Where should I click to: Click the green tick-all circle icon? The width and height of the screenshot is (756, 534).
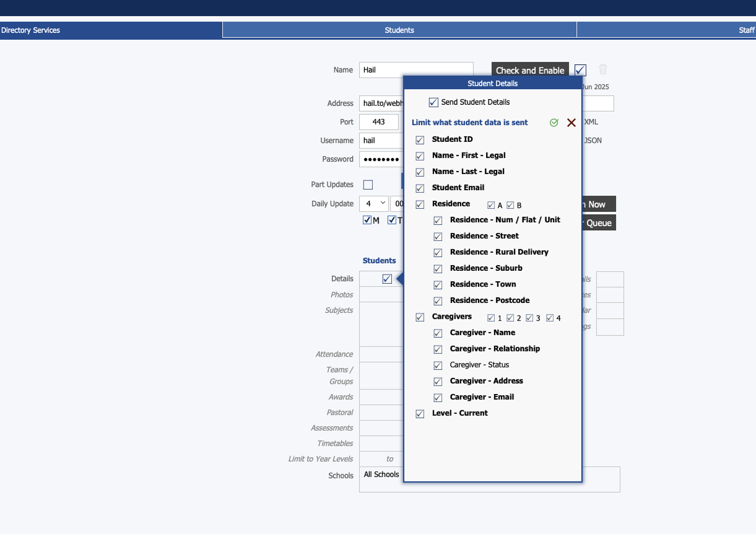[554, 123]
